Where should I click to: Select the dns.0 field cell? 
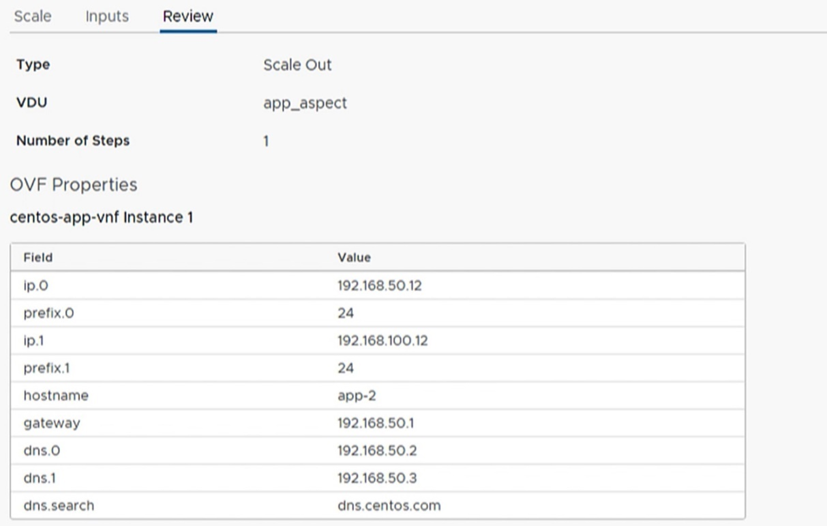point(40,450)
